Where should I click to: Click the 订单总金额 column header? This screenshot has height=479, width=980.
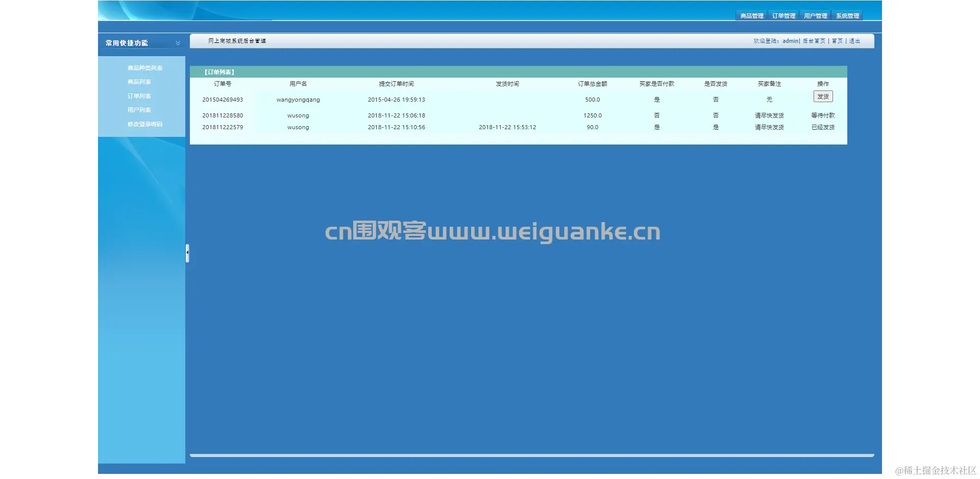(593, 84)
